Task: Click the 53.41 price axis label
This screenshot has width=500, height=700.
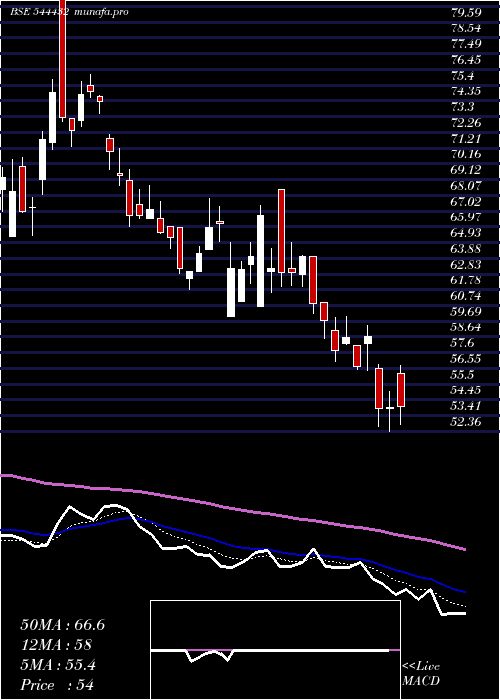Action: 467,406
